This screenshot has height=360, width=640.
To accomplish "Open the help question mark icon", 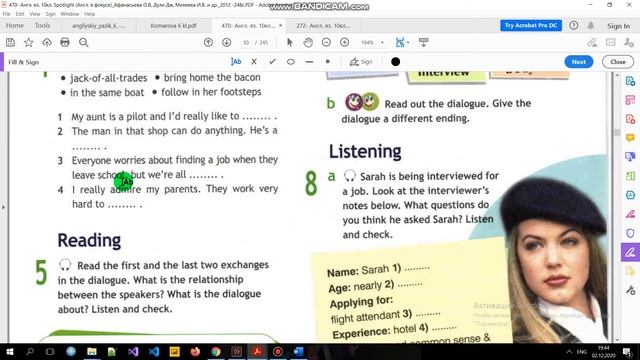I will (573, 25).
